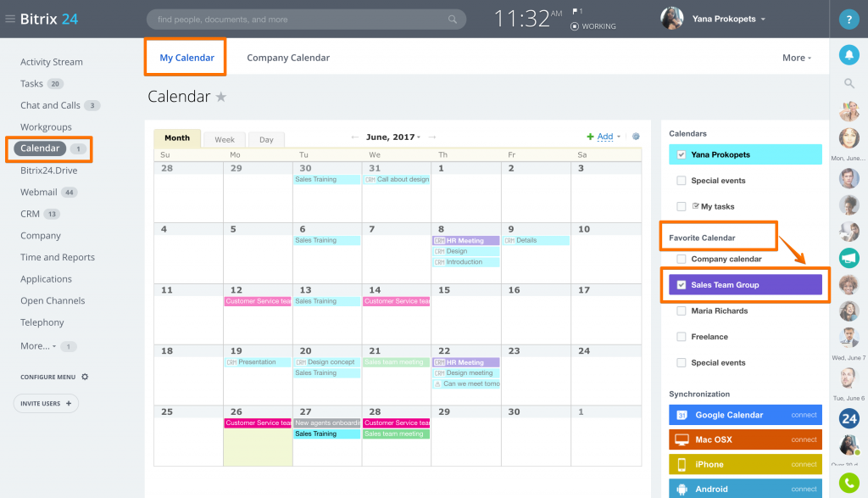Open the Add dropdown arrow

coord(619,137)
